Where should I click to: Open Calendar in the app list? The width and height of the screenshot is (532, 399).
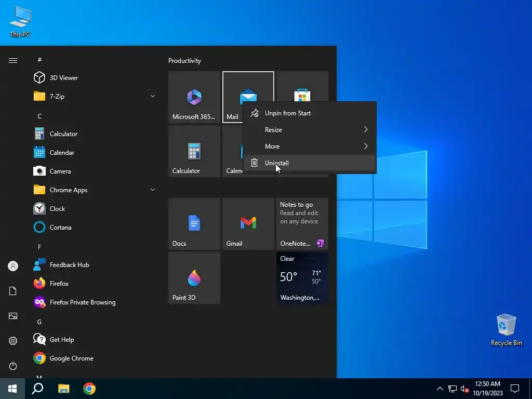click(95, 152)
